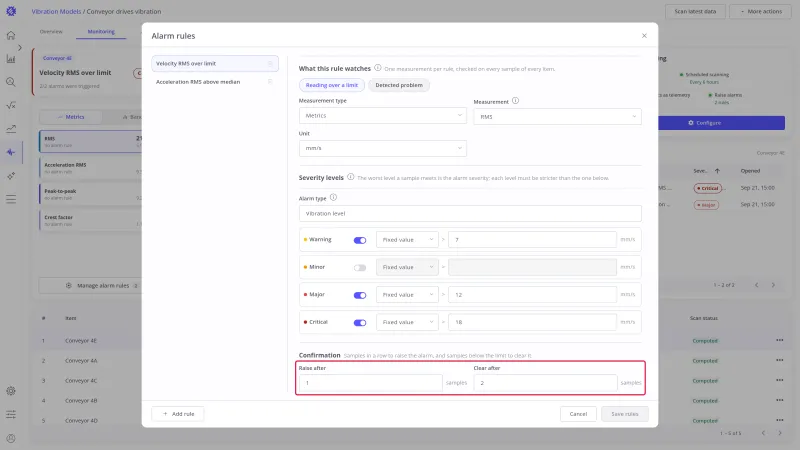Viewport: 800px width, 450px height.
Task: Expand the sidebar with the chevron arrow
Action: pyautogui.click(x=19, y=47)
